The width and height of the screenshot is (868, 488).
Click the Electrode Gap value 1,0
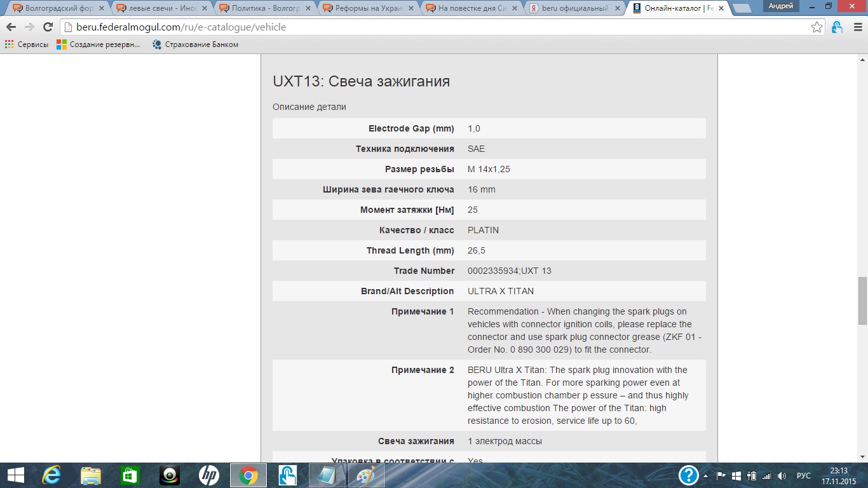coord(474,128)
